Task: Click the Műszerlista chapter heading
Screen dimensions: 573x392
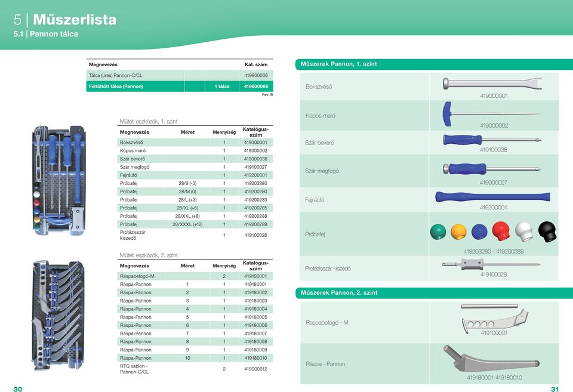Action: [x=75, y=19]
